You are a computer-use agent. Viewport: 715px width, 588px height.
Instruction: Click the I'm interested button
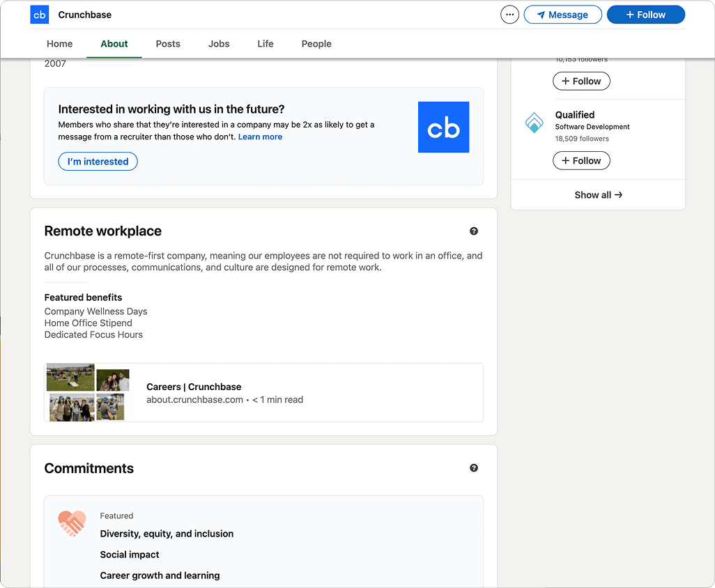click(98, 162)
